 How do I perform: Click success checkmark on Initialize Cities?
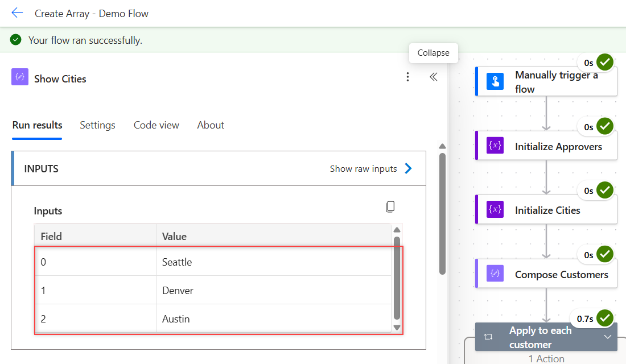(605, 190)
